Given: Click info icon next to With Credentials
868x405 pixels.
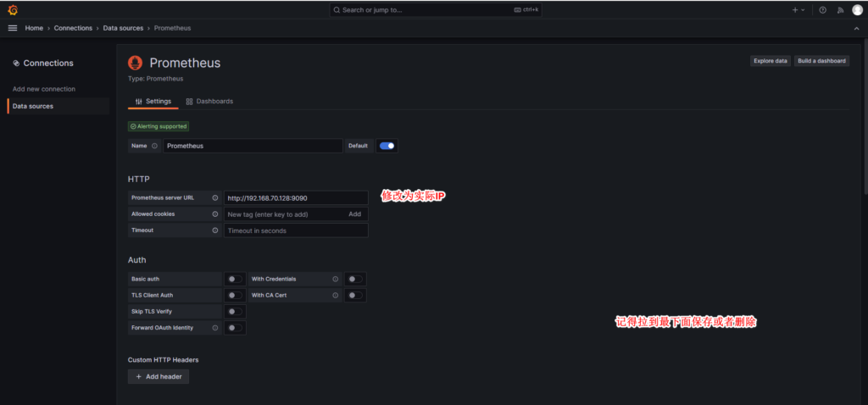Looking at the screenshot, I should [336, 279].
